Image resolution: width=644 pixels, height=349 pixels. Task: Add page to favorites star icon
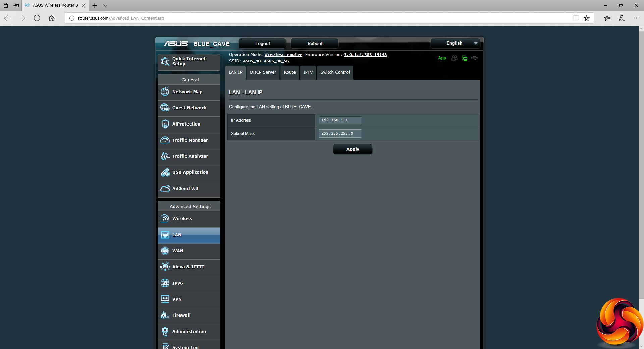[x=586, y=18]
